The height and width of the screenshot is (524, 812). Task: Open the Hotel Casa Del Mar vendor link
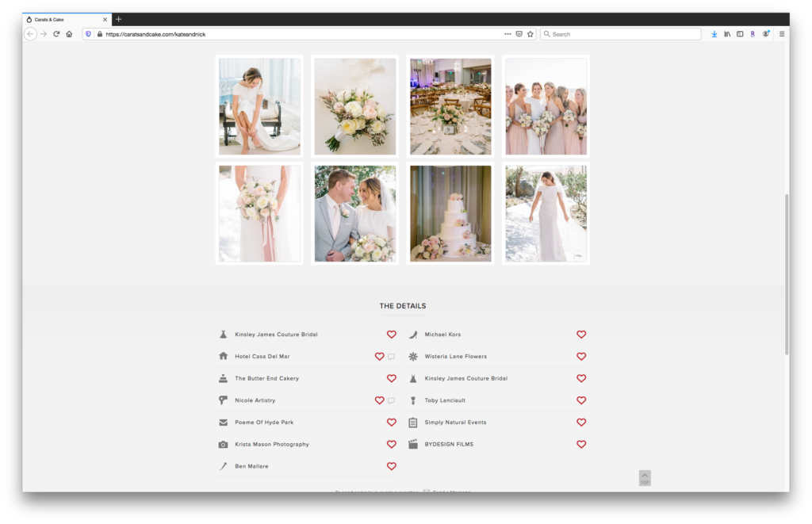(x=262, y=357)
